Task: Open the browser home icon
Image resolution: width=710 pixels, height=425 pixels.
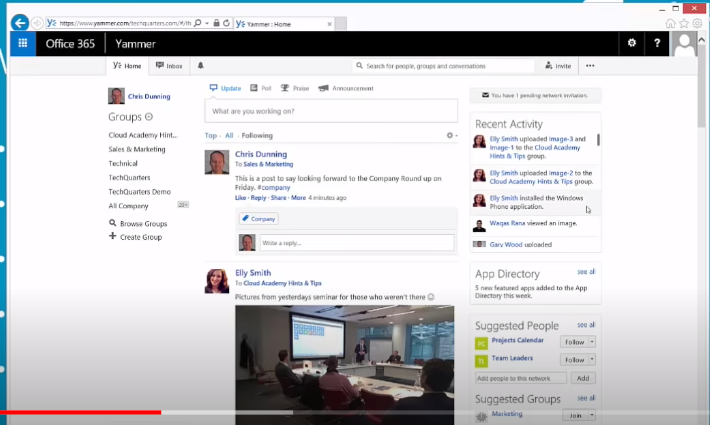Action: coord(670,23)
